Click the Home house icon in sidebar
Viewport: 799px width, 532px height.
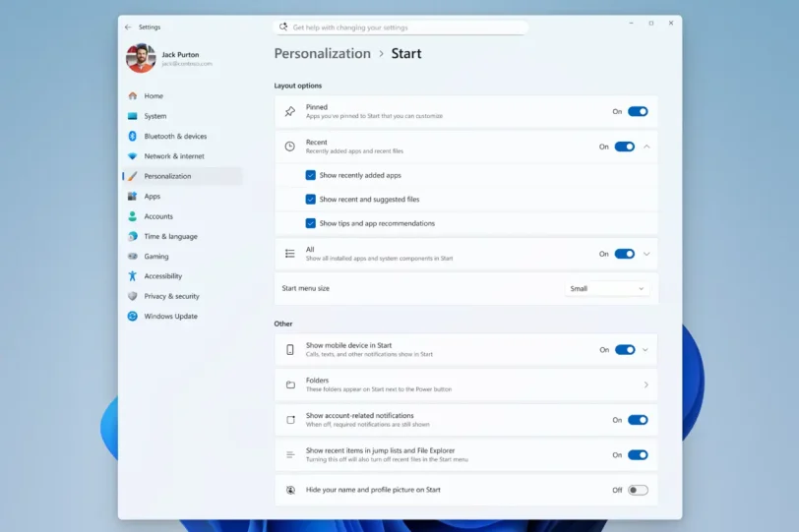click(x=133, y=95)
